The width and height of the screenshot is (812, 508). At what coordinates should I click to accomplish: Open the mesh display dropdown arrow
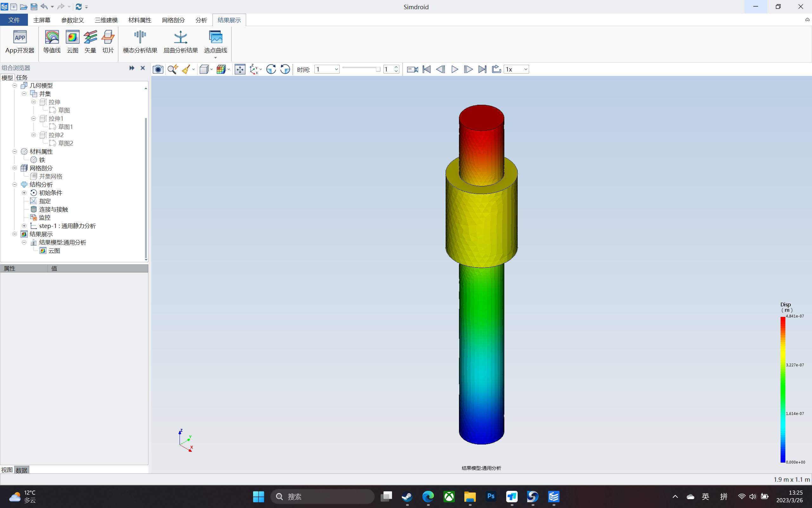tap(229, 70)
